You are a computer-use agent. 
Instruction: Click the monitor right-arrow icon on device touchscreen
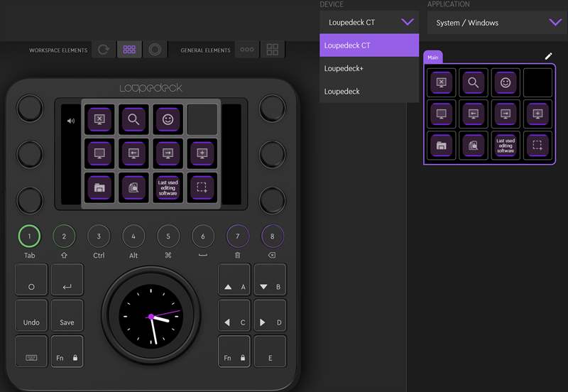(168, 153)
